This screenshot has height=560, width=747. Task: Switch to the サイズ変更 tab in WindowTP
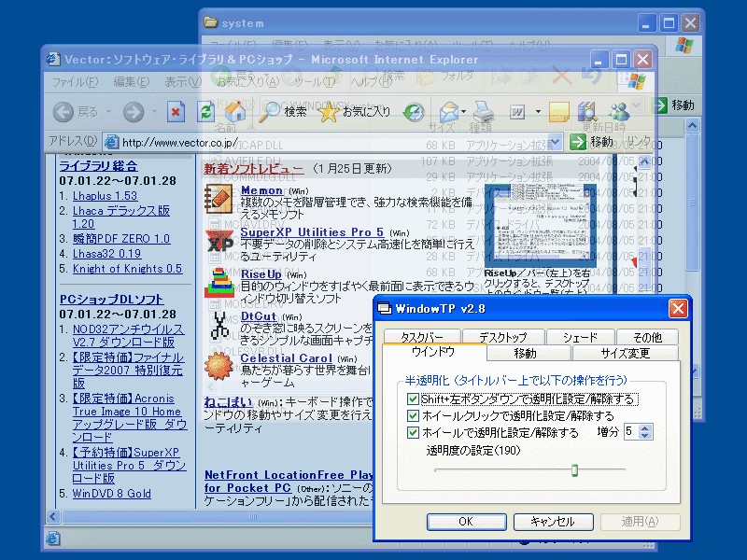point(625,353)
